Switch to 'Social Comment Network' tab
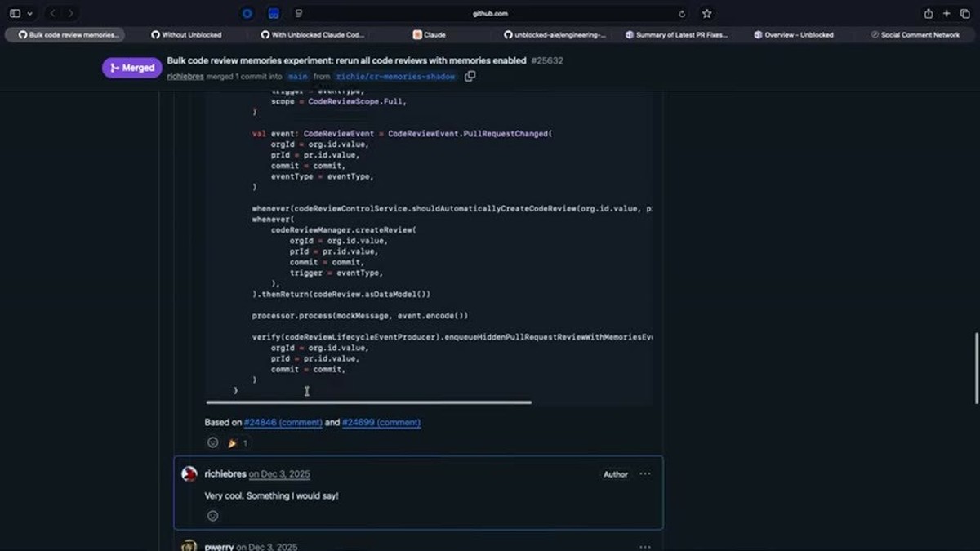The width and height of the screenshot is (980, 551). 915,35
